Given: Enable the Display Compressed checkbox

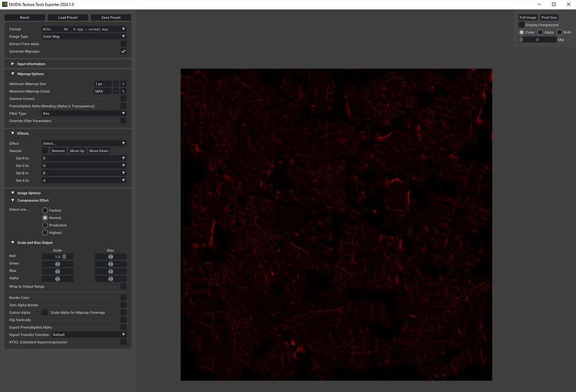Looking at the screenshot, I should coord(520,24).
